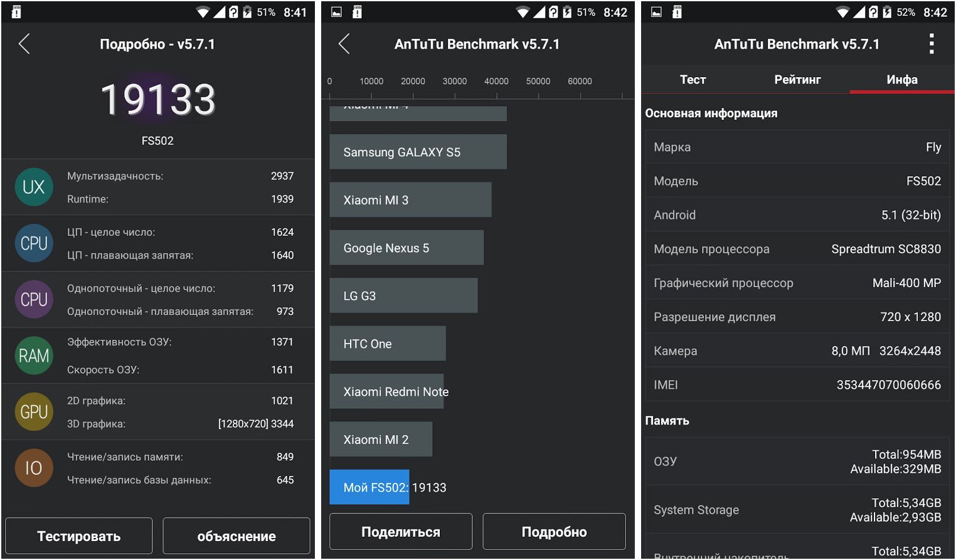Tap the UX category icon
This screenshot has width=956, height=560.
[34, 187]
